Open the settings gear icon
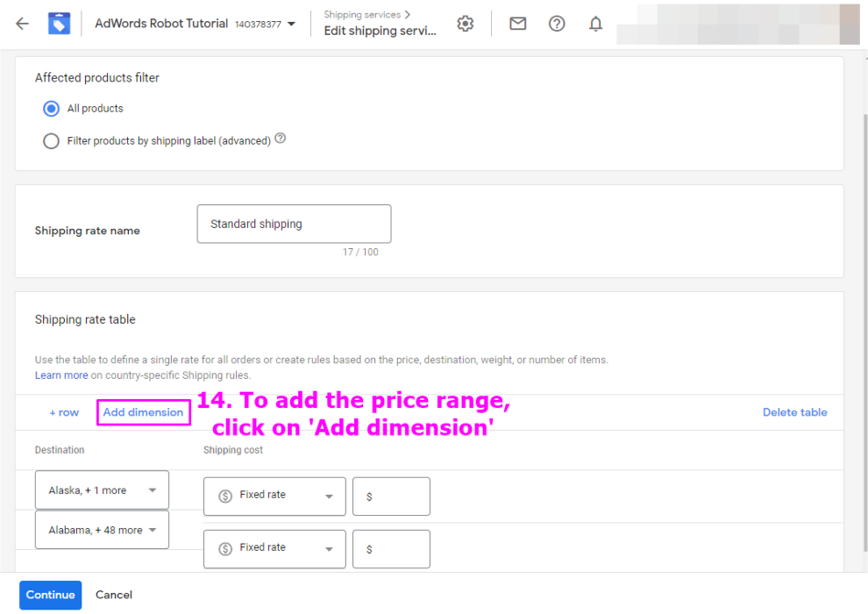Screen dimensions: 868x614 tap(466, 24)
